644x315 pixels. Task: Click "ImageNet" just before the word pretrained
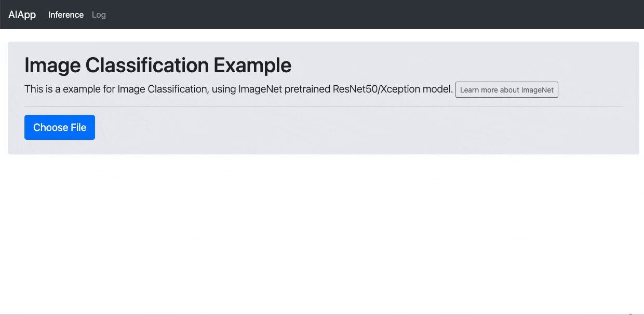coord(260,89)
